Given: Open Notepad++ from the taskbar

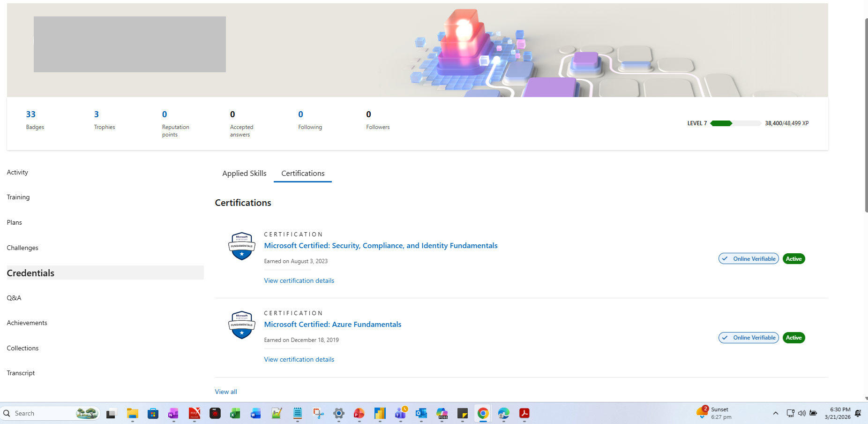Looking at the screenshot, I should (x=277, y=413).
